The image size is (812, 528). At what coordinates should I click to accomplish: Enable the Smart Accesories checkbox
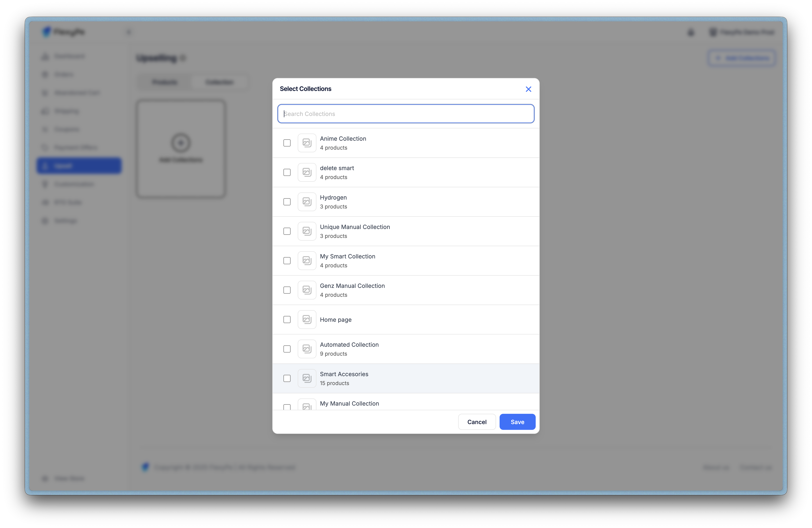[287, 378]
